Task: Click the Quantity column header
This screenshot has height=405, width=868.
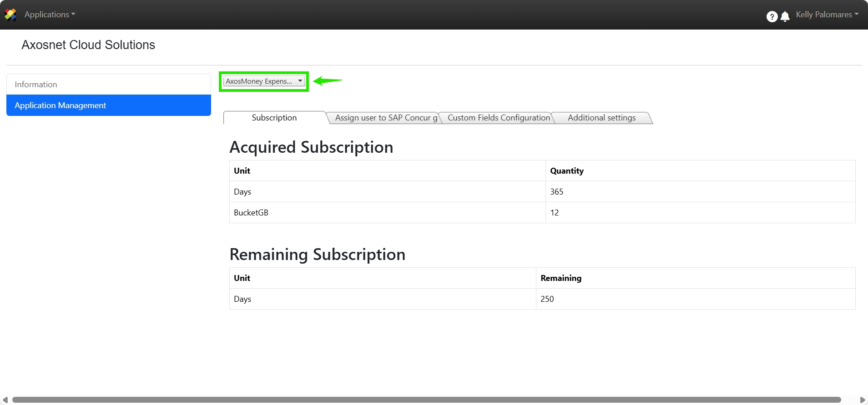Action: point(566,171)
